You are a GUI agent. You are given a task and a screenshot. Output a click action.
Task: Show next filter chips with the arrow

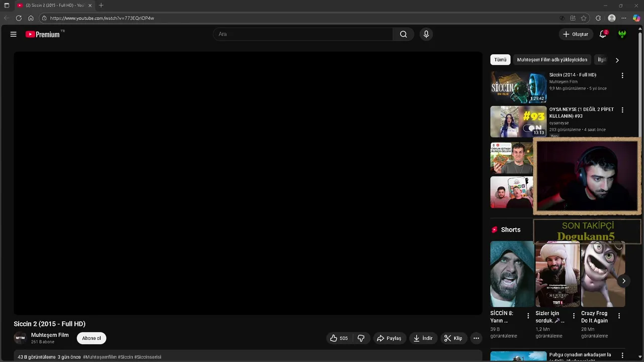tap(617, 60)
